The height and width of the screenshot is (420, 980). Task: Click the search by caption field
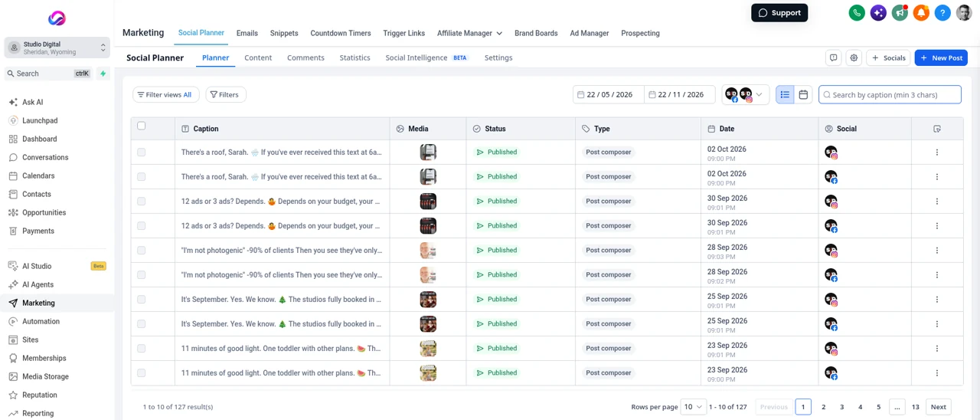(x=890, y=95)
